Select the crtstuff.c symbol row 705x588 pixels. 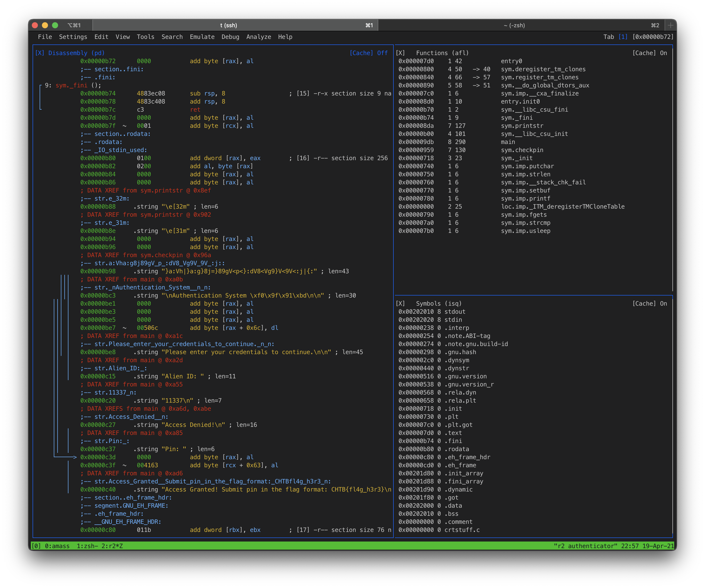coord(439,530)
